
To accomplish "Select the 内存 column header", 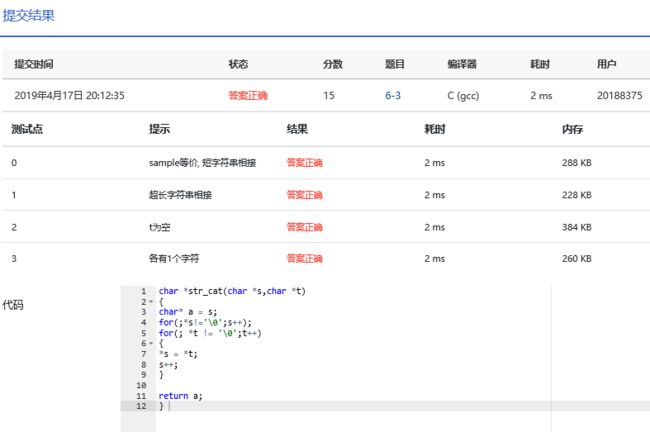I will coord(572,129).
